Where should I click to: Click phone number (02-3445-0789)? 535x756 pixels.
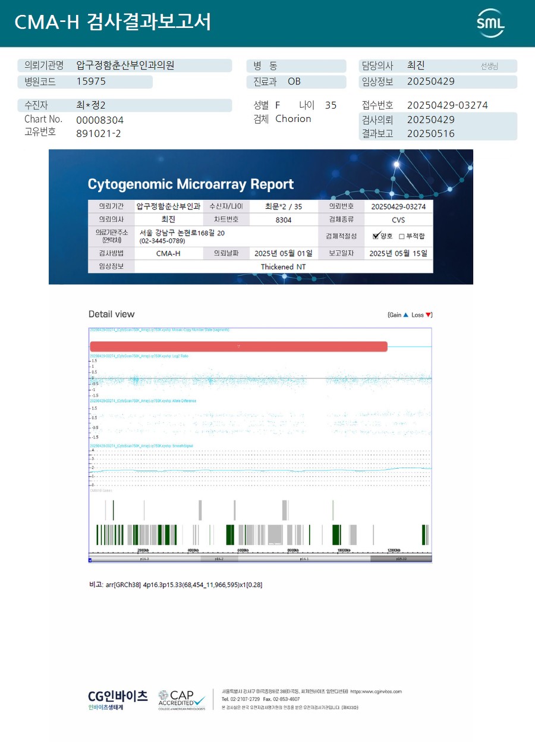click(x=162, y=241)
